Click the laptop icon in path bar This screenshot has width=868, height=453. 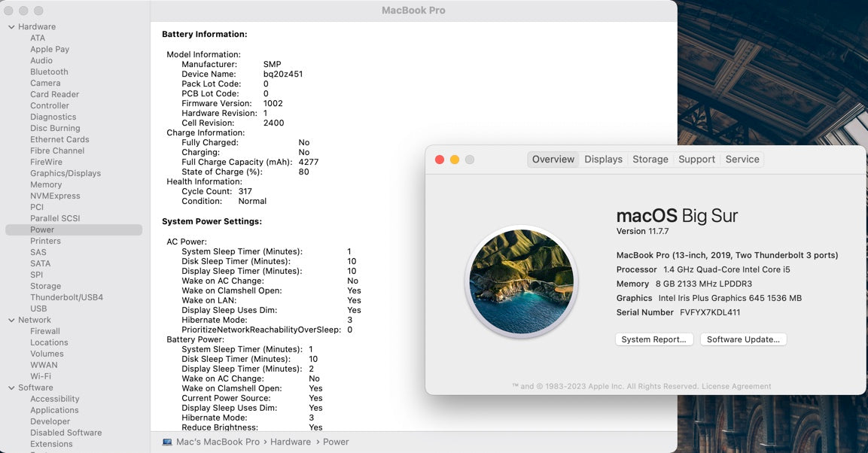[x=167, y=442]
